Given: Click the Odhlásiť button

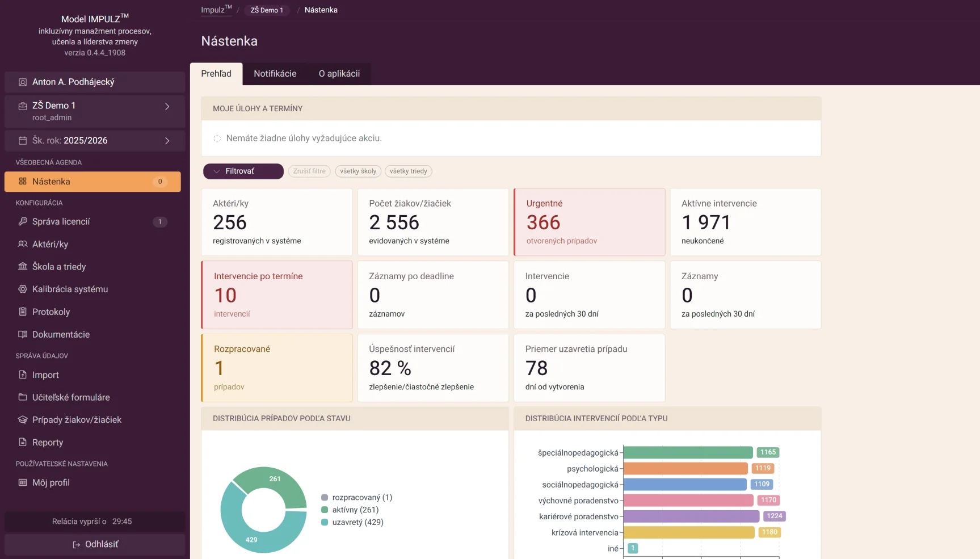Looking at the screenshot, I should [x=95, y=544].
